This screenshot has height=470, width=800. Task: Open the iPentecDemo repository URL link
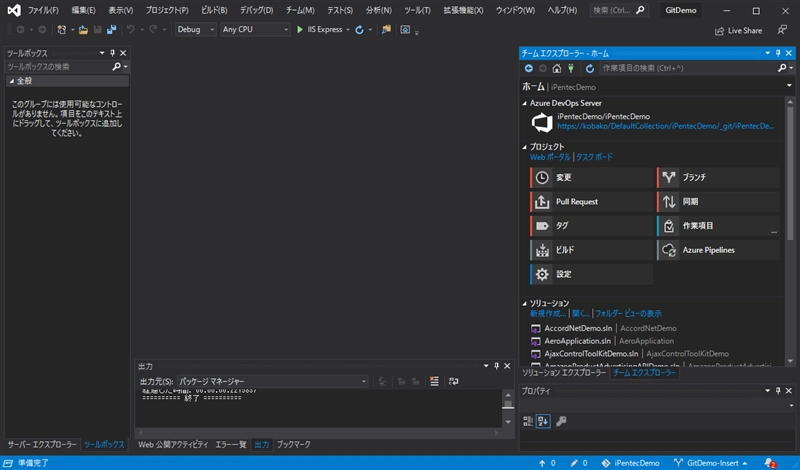coord(665,126)
